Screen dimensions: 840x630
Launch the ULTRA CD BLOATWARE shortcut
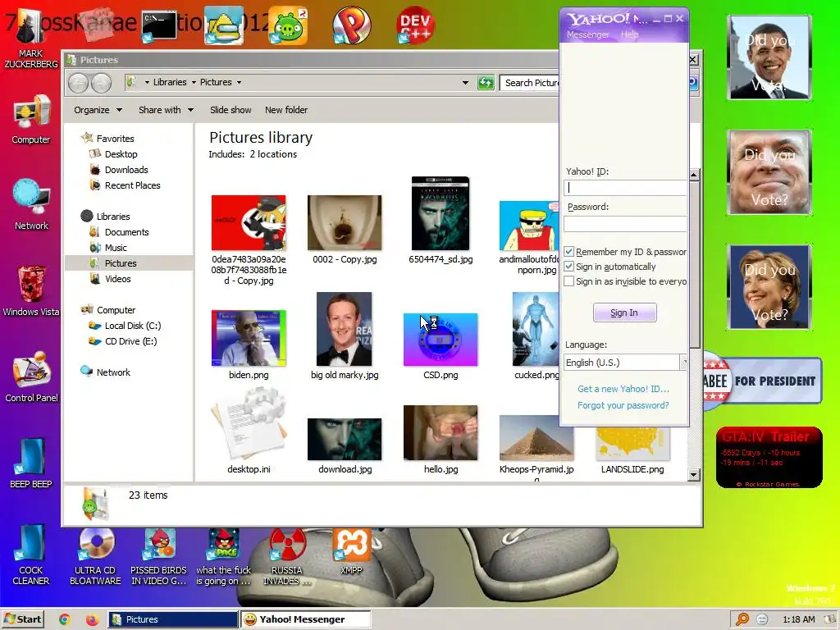point(95,556)
